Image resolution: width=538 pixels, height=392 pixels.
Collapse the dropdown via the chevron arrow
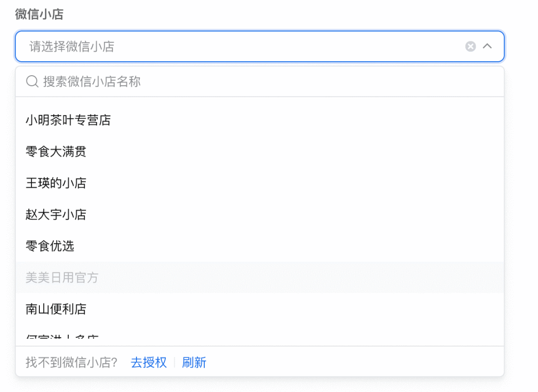(x=488, y=46)
